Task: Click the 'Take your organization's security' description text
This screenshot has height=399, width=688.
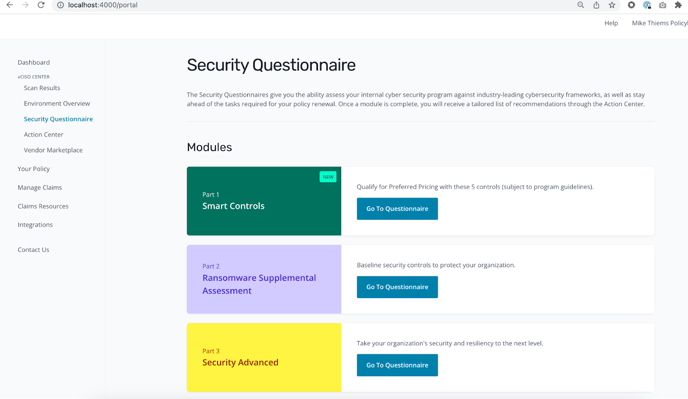Action: coord(450,343)
